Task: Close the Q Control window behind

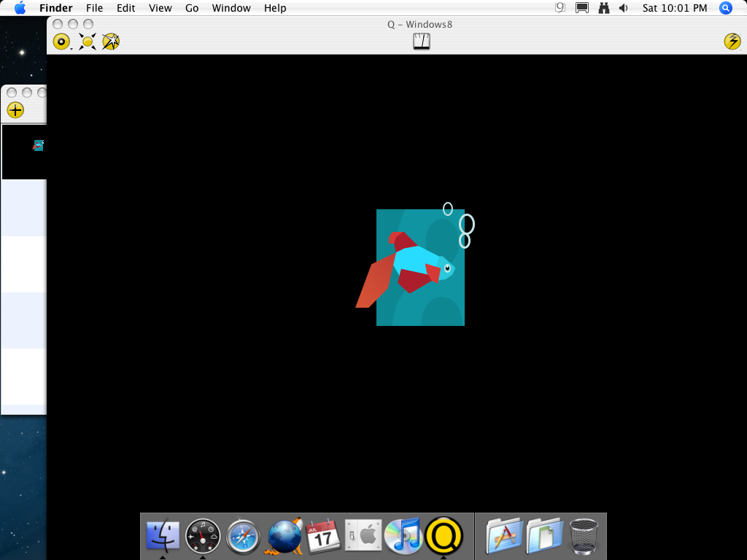Action: [x=12, y=93]
